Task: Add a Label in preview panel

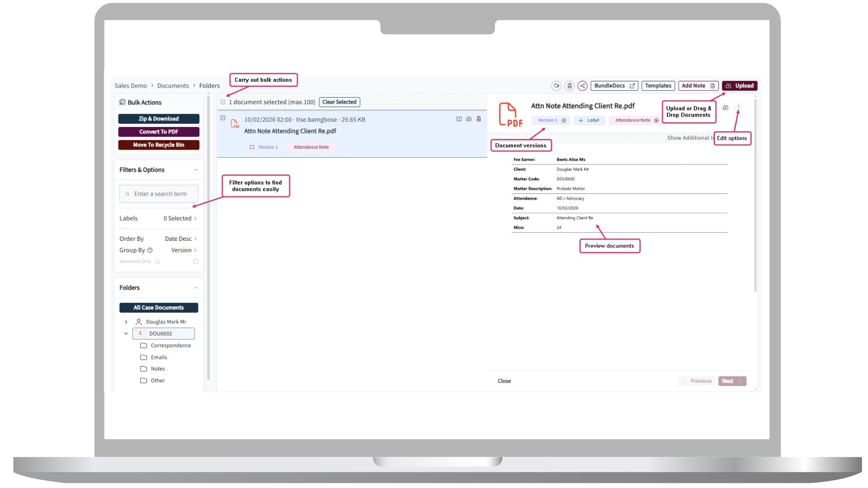Action: (x=589, y=121)
